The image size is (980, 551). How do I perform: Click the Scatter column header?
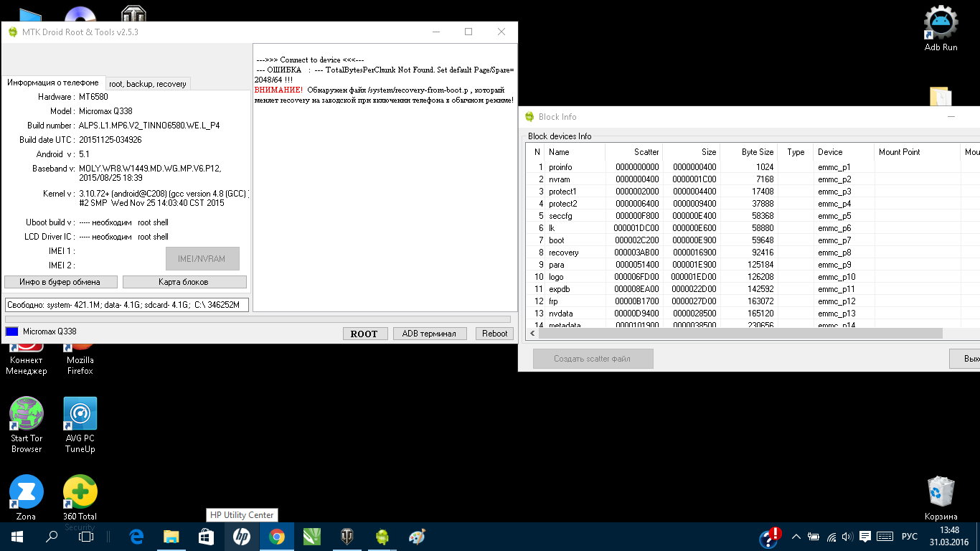coord(633,152)
